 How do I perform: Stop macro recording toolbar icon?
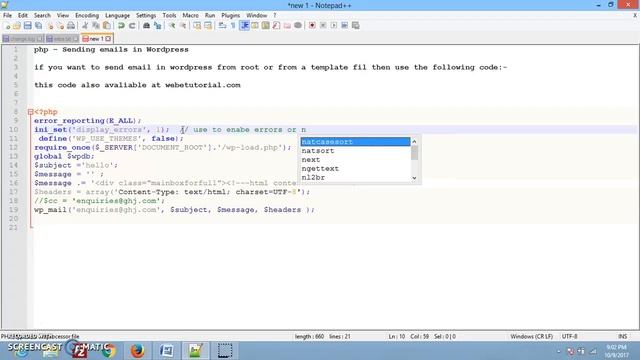[323, 26]
